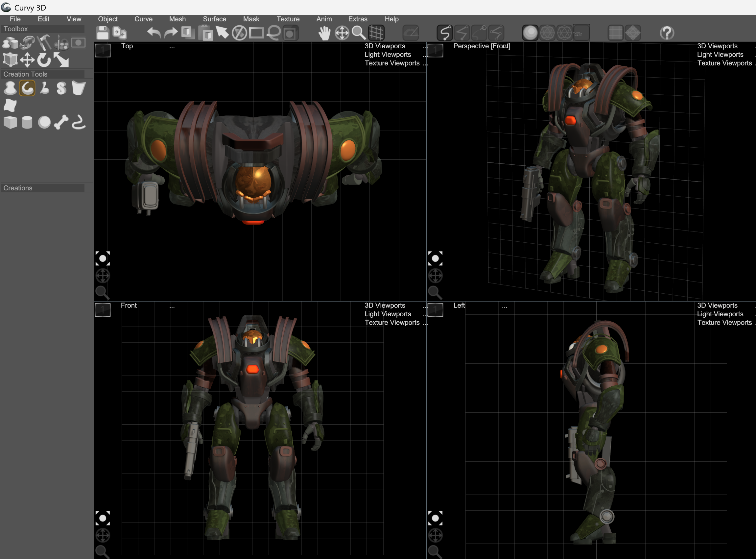756x559 pixels.
Task: Open the primitives creation toolbox group
Action: point(10,43)
